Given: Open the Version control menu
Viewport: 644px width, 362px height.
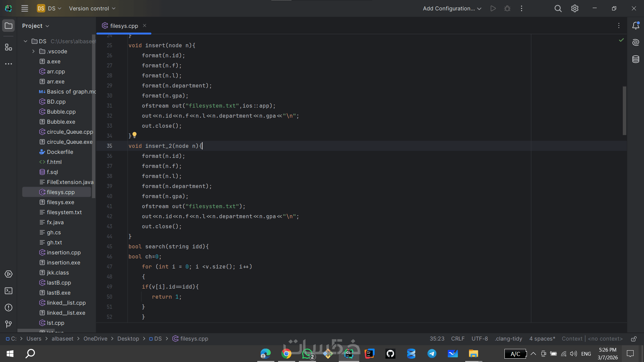Looking at the screenshot, I should (92, 8).
